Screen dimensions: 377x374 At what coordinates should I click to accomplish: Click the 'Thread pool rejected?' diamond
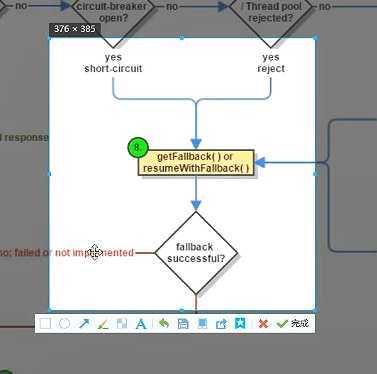(x=271, y=12)
